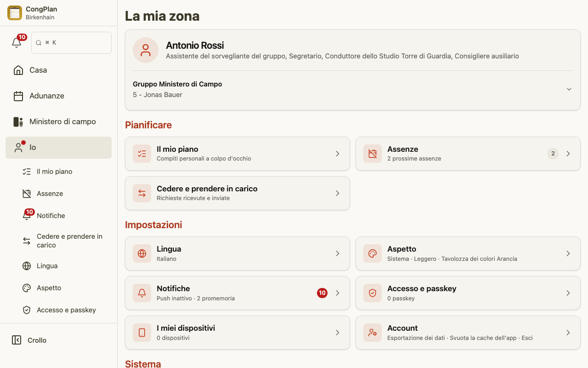This screenshot has height=368, width=588.
Task: Expand the Gruppo Ministero di Campo row
Action: [352, 89]
